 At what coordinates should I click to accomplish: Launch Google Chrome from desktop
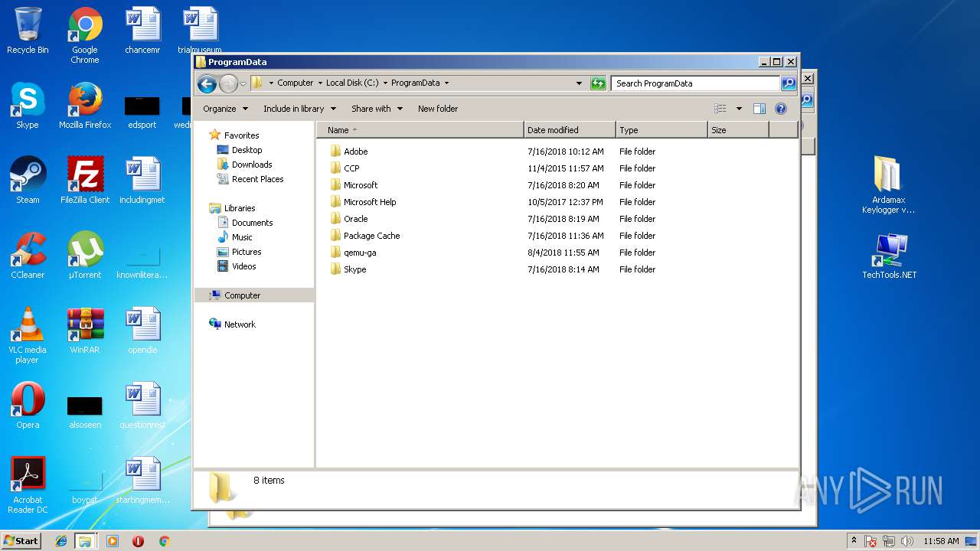click(x=85, y=35)
